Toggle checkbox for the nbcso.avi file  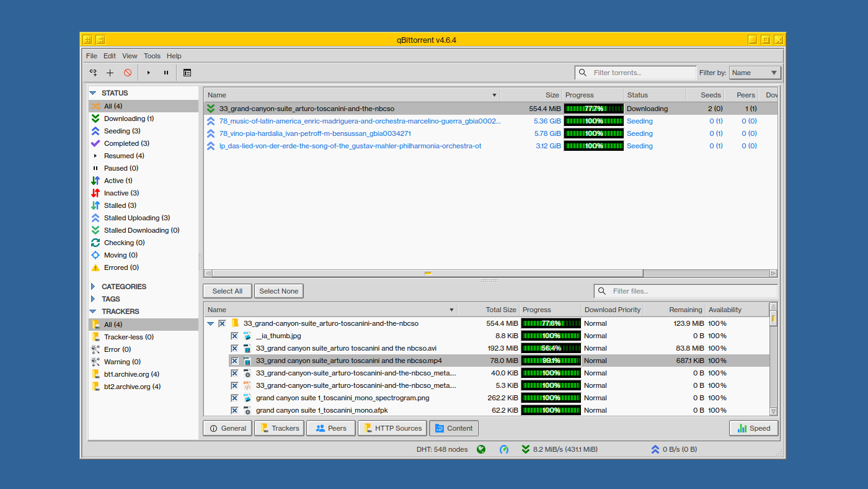[234, 348]
